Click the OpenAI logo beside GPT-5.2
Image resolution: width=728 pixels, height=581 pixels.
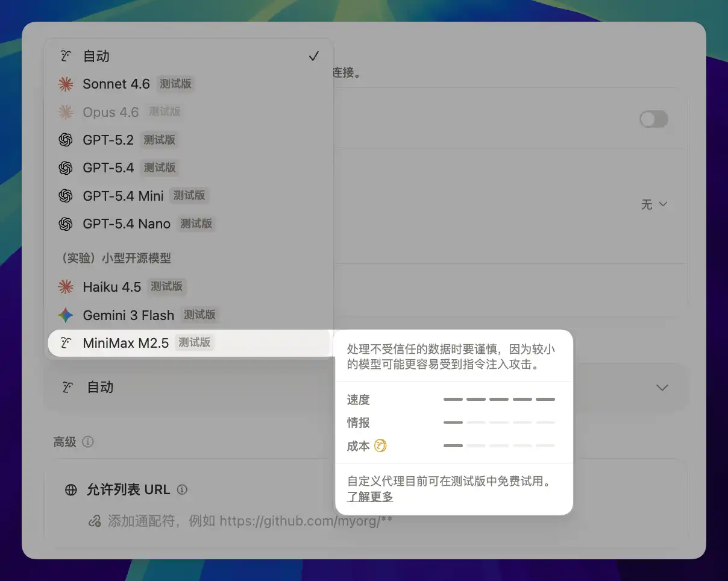[66, 140]
